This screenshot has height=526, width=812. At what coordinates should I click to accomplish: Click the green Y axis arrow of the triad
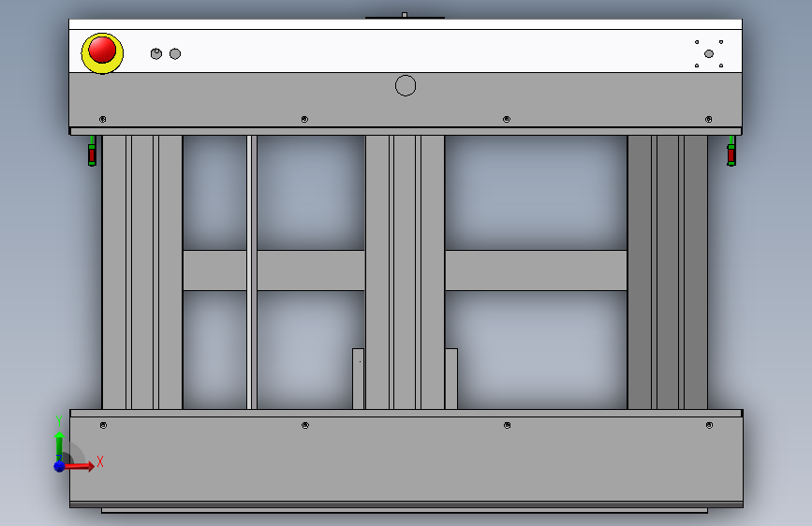click(59, 445)
